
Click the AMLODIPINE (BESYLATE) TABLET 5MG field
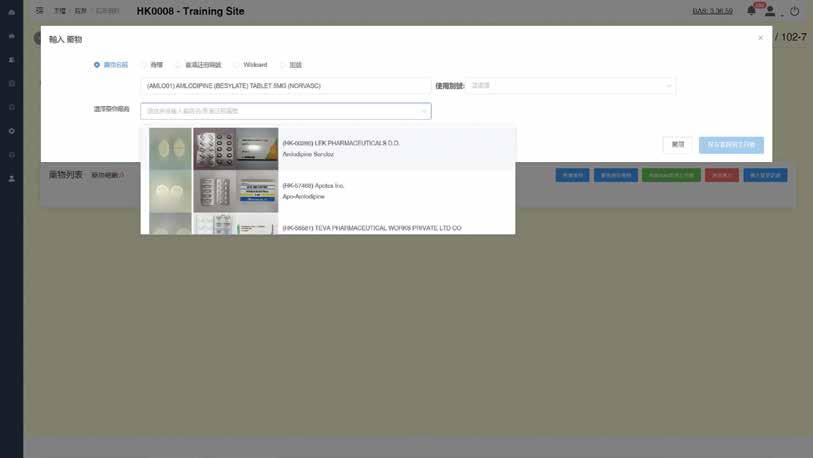pyautogui.click(x=285, y=86)
